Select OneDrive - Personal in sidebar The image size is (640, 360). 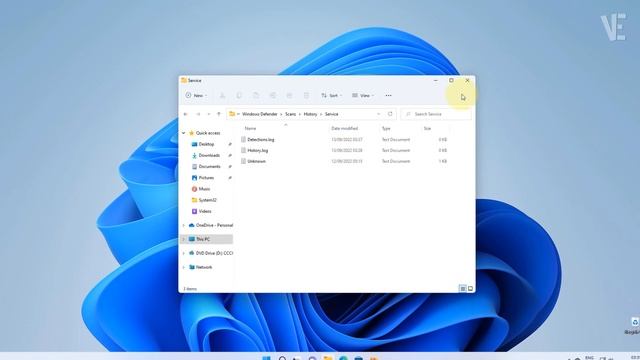214,225
